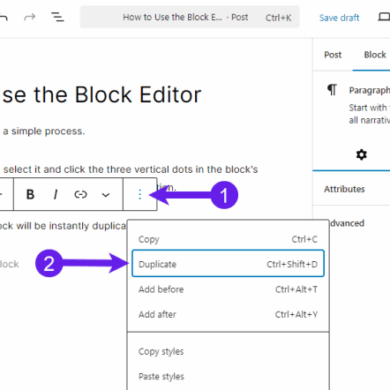This screenshot has width=390, height=390.
Task: Choose Add before menu item
Action: [x=228, y=289]
